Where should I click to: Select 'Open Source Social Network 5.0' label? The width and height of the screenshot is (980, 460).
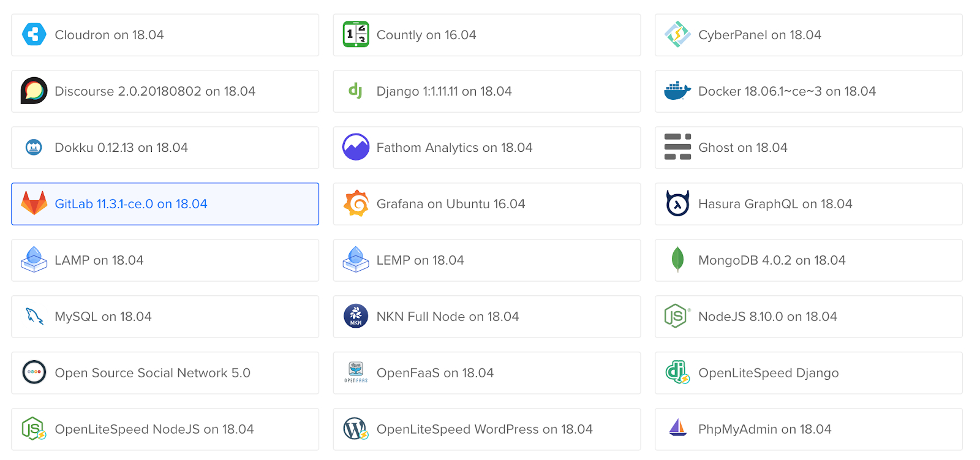[x=153, y=373]
